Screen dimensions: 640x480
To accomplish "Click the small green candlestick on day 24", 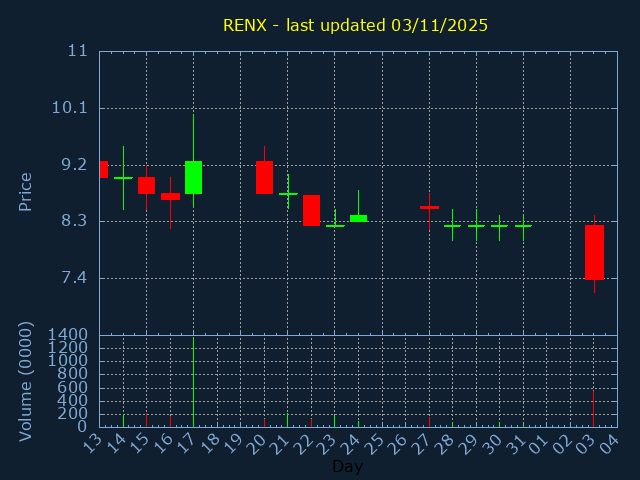I will click(358, 218).
